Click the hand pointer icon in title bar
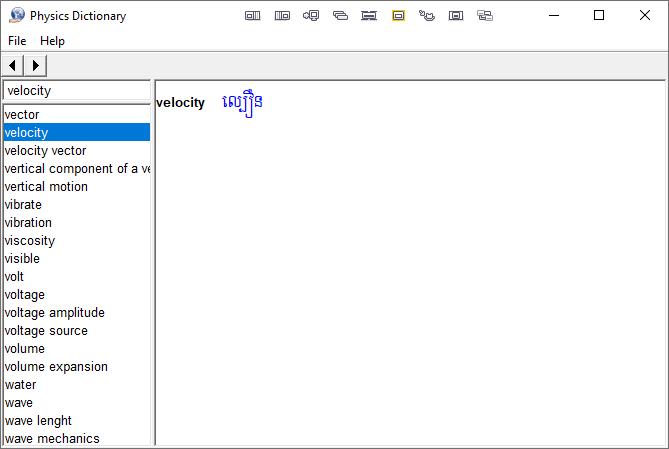The image size is (669, 449). (x=427, y=16)
